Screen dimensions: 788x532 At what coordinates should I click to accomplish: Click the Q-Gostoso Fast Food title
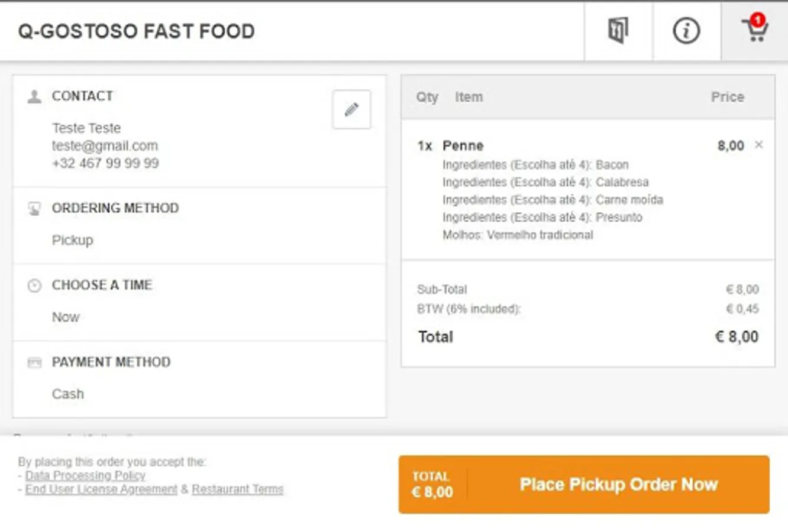pos(136,31)
